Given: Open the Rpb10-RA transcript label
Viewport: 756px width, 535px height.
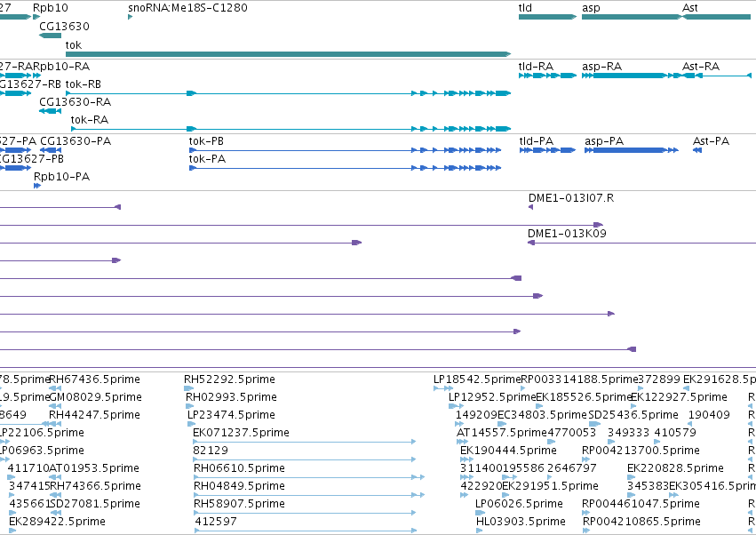Looking at the screenshot, I should click(61, 66).
